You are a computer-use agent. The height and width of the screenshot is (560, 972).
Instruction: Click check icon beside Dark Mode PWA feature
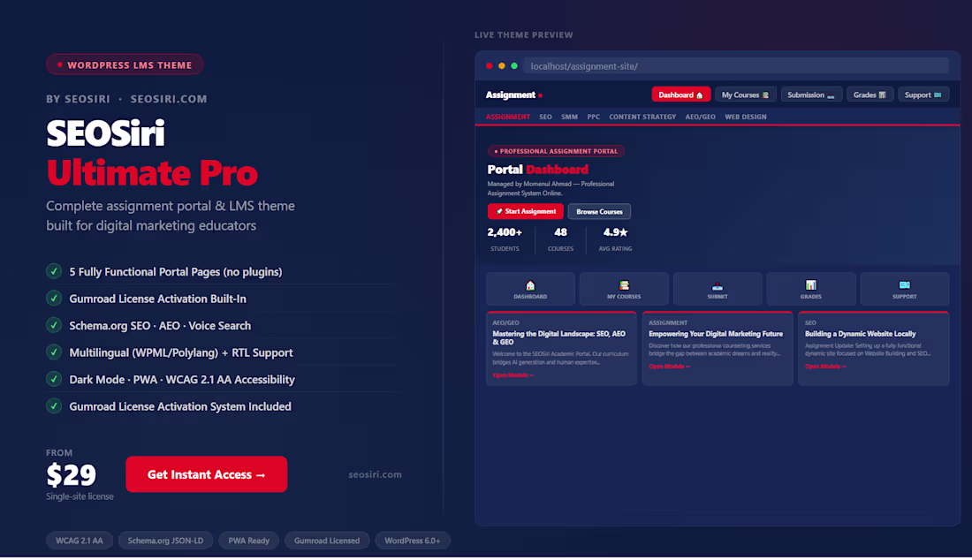pyautogui.click(x=54, y=379)
